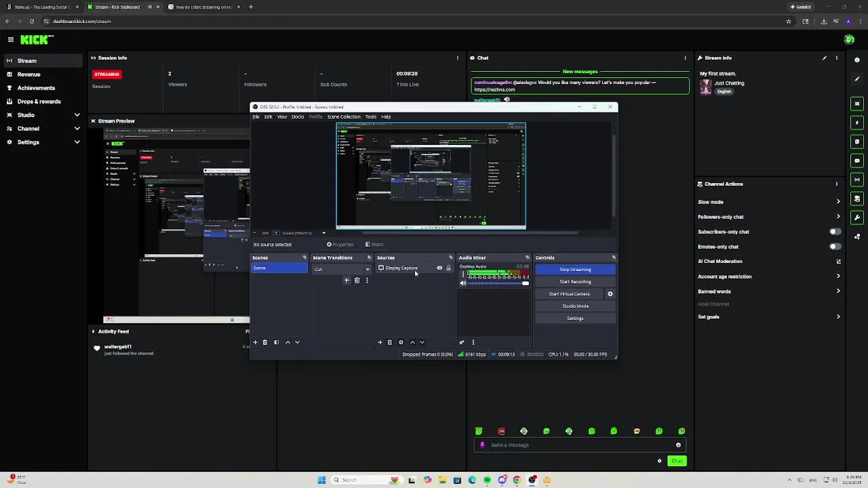Move source down arrow in Sources panel
Viewport: 868px width, 488px height.
(422, 342)
